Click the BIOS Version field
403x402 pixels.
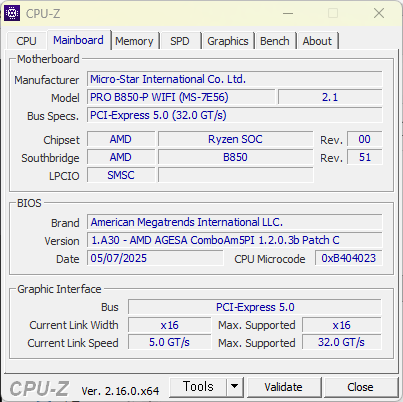[x=235, y=240]
